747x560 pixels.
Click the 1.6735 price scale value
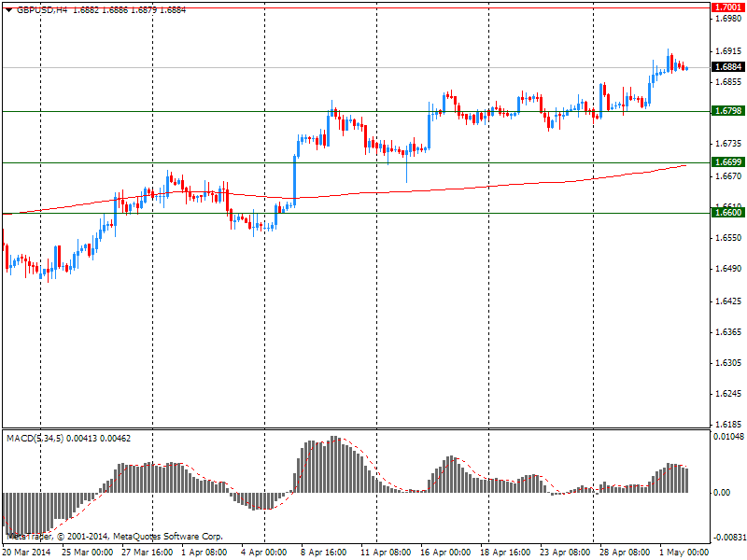[x=728, y=144]
